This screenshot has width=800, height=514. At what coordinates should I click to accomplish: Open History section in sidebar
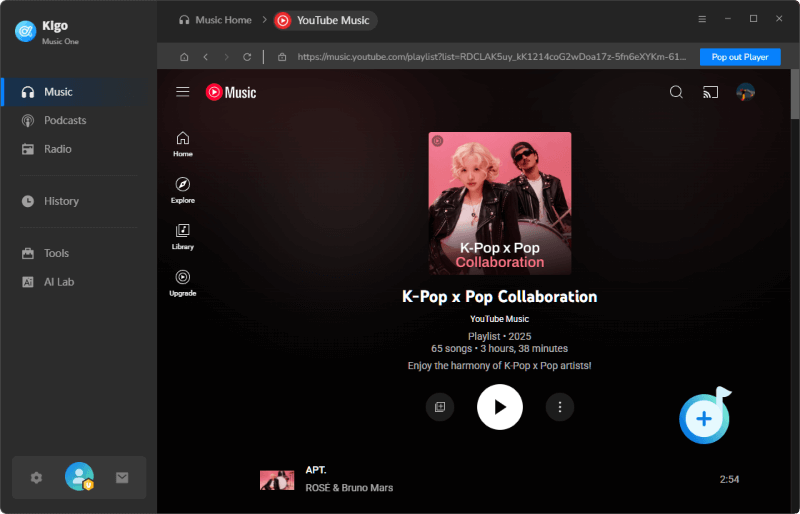(61, 201)
